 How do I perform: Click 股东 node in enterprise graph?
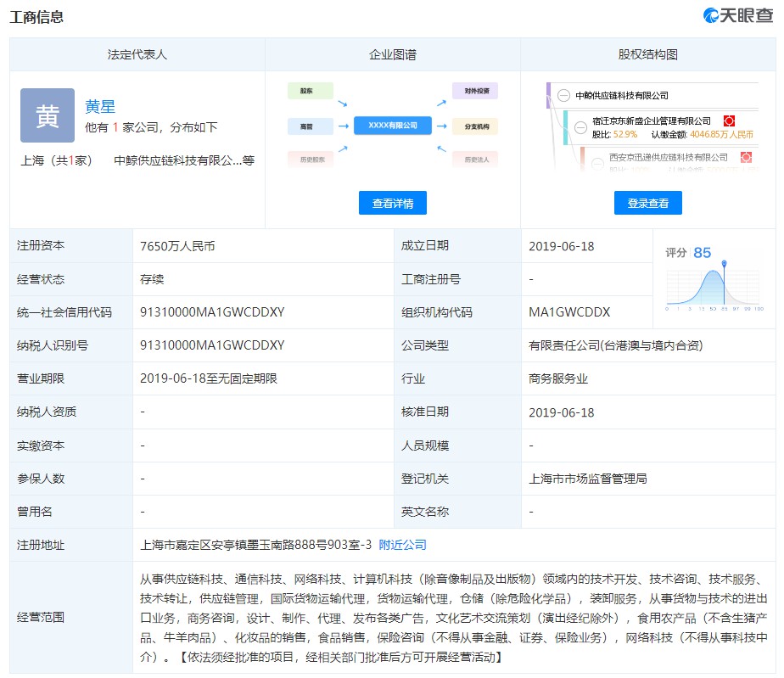310,91
